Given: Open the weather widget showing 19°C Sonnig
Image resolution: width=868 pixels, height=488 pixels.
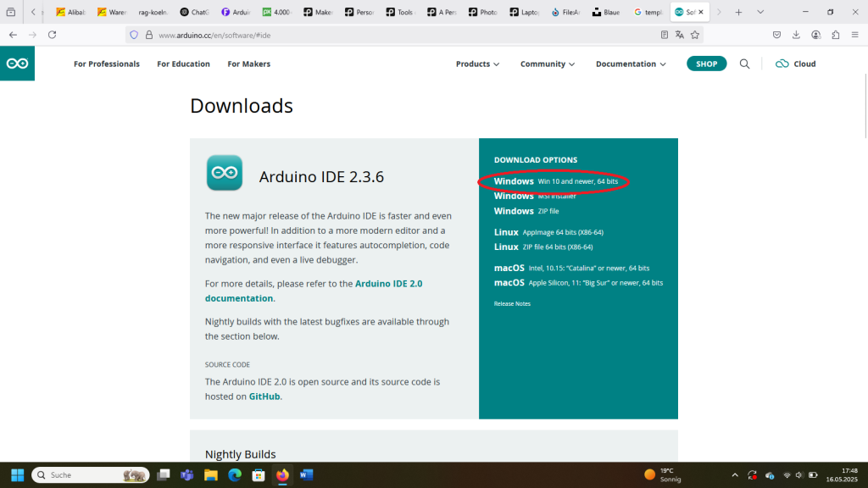Looking at the screenshot, I should tap(663, 475).
